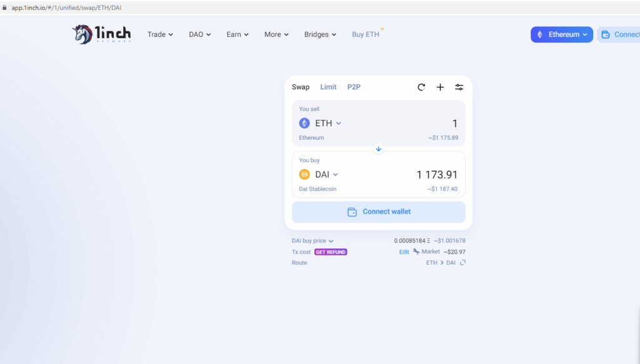Click the DAI token logo

click(304, 174)
